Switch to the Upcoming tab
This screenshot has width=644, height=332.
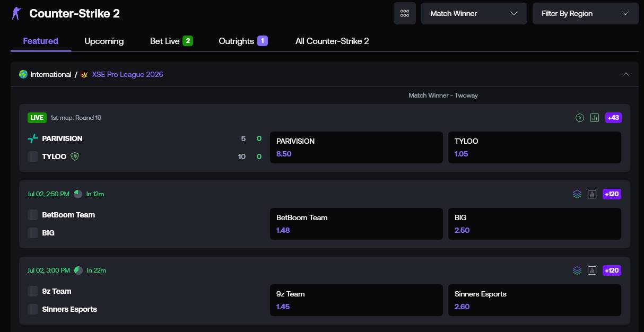click(104, 41)
